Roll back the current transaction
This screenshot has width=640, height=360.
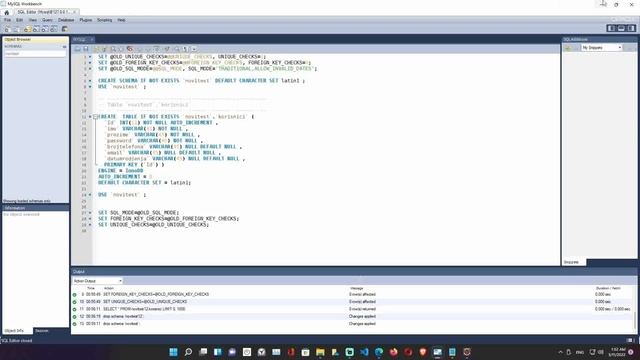tap(149, 49)
